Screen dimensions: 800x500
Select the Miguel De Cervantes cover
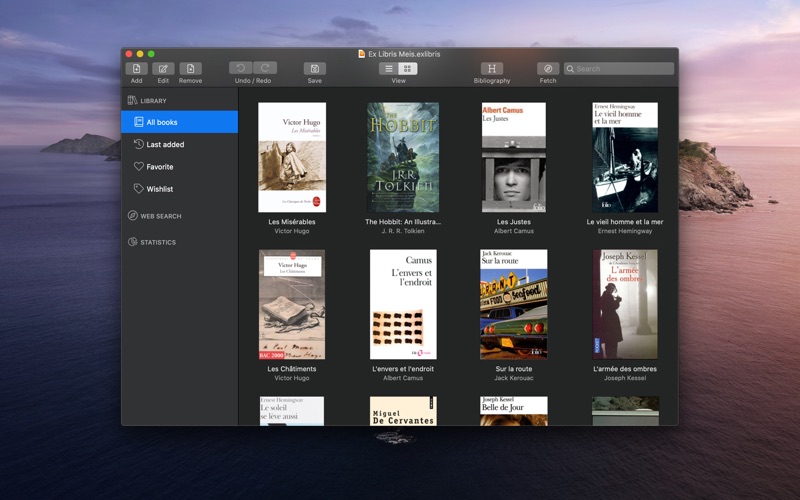click(403, 411)
